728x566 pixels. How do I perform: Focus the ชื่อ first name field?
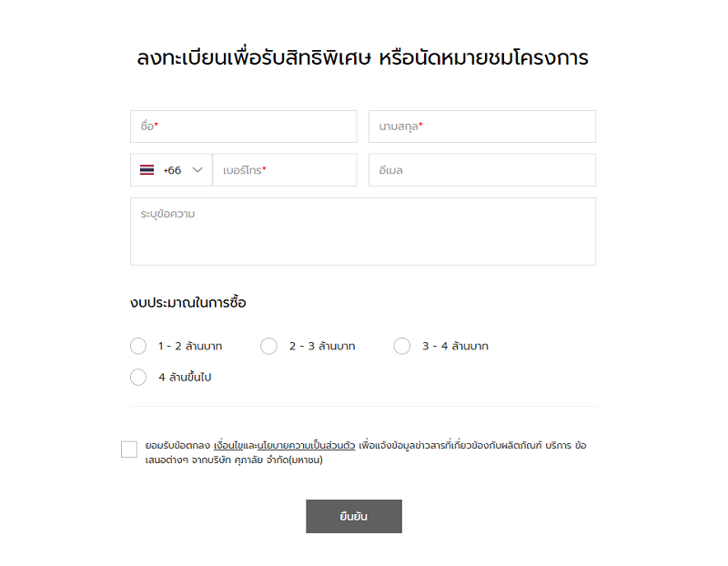tap(244, 126)
